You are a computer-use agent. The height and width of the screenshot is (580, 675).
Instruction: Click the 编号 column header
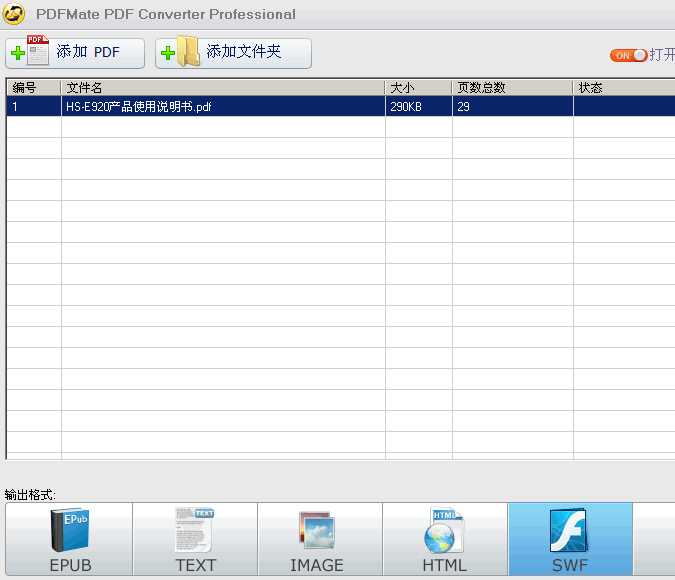[33, 88]
